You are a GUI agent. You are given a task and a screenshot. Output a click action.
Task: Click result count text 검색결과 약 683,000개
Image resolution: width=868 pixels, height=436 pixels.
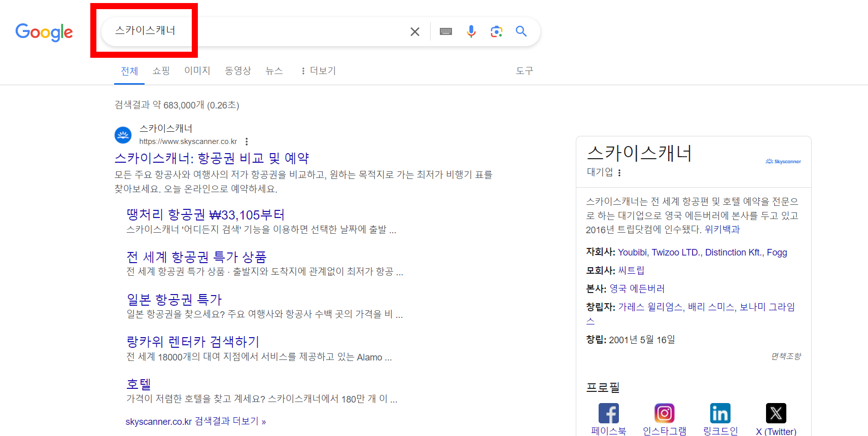click(x=159, y=105)
